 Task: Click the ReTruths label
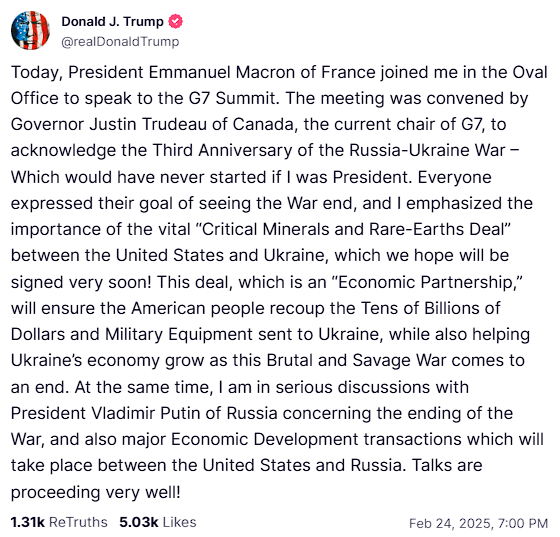pyautogui.click(x=78, y=522)
